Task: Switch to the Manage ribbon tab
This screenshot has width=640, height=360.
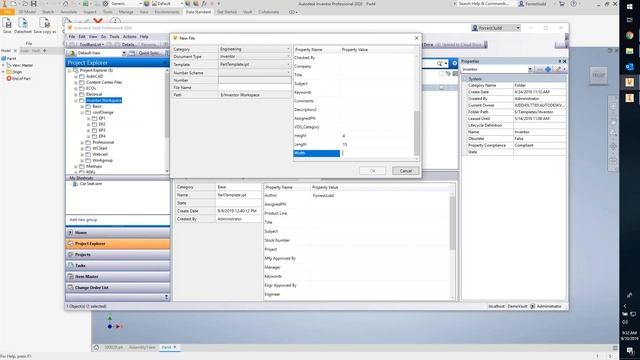Action: (x=126, y=12)
